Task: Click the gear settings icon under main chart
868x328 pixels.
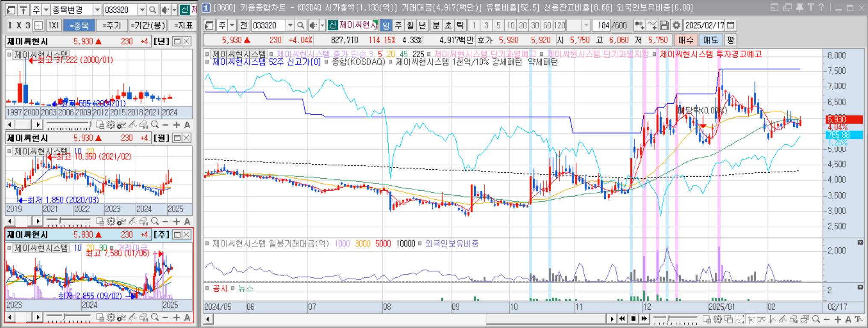Action: [718, 319]
